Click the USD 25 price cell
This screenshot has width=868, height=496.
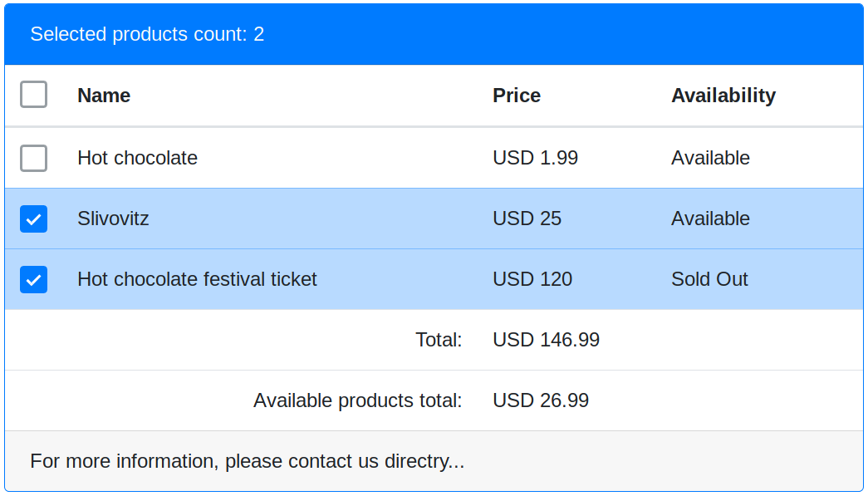pos(527,219)
